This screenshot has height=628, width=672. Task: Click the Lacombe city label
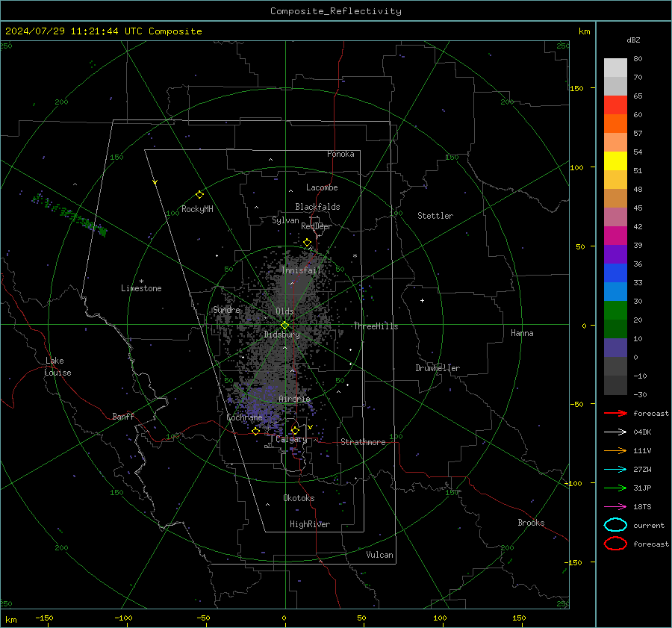(x=322, y=187)
